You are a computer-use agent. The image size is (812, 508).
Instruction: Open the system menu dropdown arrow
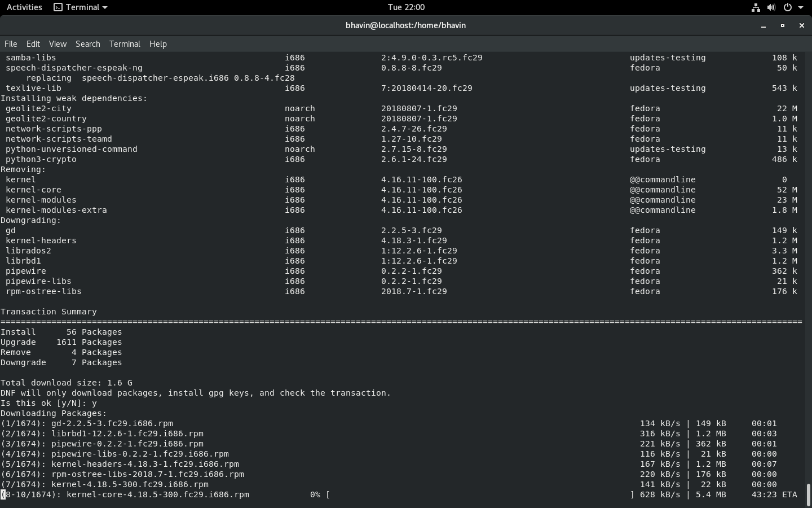click(801, 7)
